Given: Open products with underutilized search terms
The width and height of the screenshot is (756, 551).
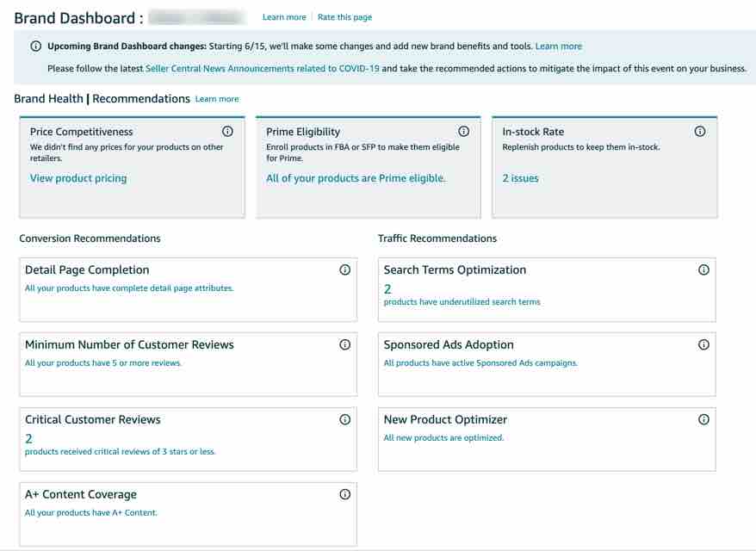Looking at the screenshot, I should tap(462, 302).
